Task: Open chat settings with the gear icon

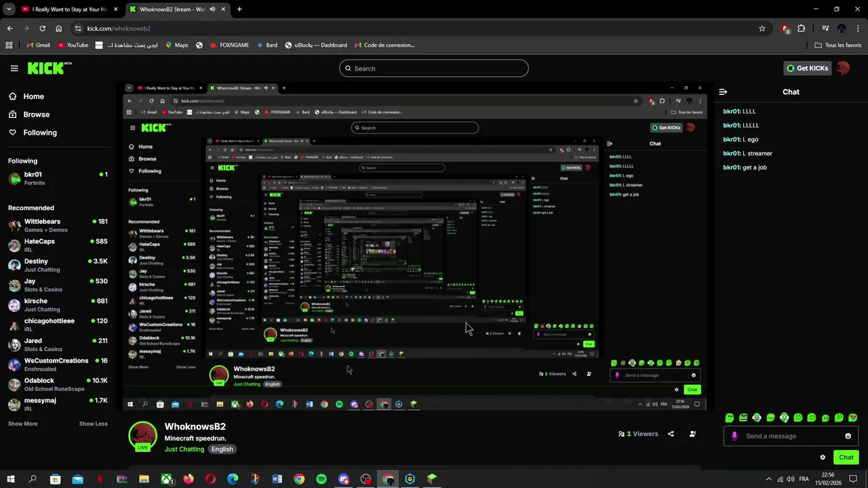Action: pos(823,457)
